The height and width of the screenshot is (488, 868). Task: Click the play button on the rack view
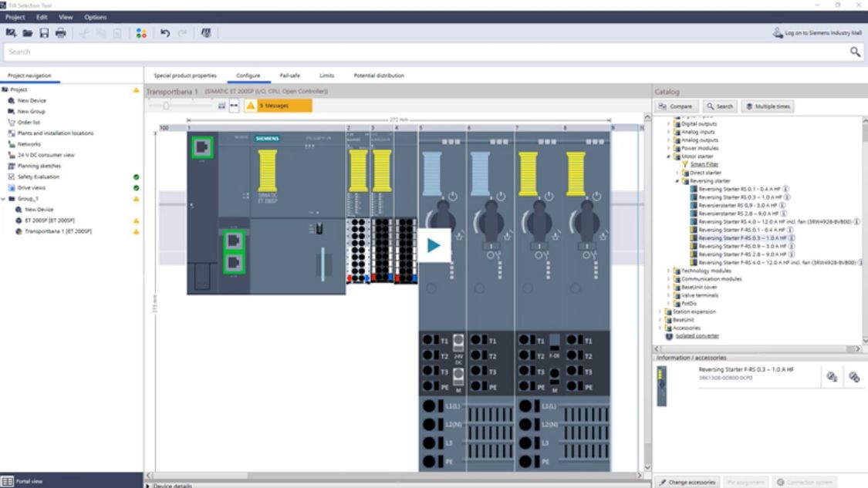[434, 245]
